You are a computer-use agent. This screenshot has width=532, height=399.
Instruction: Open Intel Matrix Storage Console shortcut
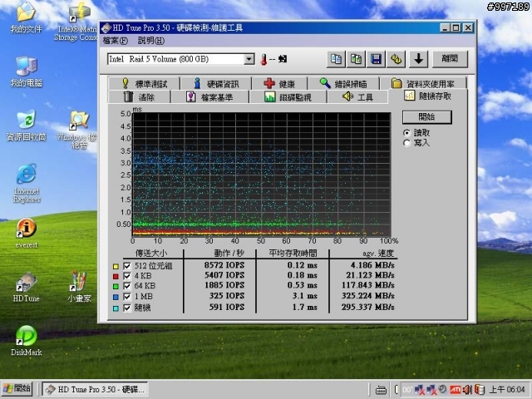pyautogui.click(x=77, y=21)
